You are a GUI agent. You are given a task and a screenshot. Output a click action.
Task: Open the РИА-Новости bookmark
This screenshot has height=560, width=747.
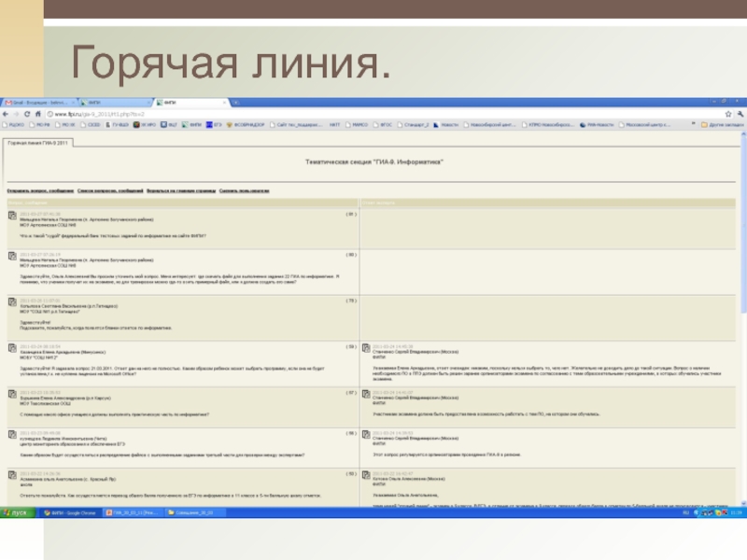(598, 124)
